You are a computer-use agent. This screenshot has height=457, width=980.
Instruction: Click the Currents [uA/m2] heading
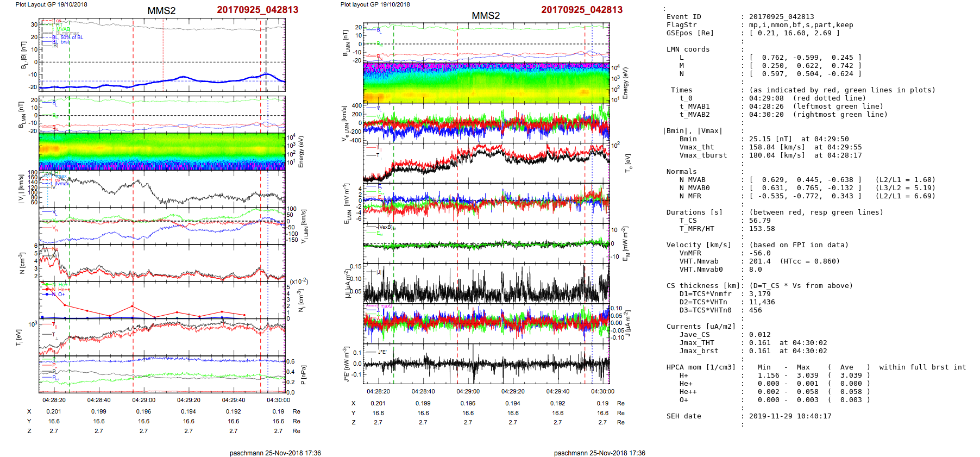pyautogui.click(x=701, y=327)
